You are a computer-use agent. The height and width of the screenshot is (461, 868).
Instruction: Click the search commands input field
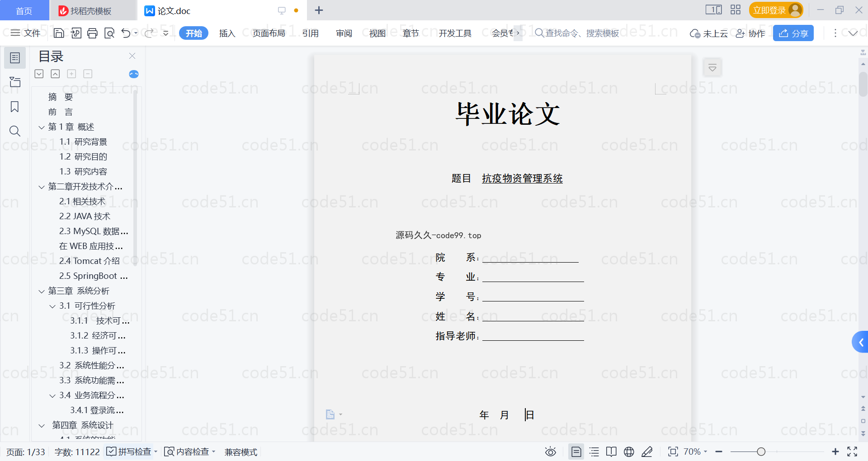click(x=578, y=33)
